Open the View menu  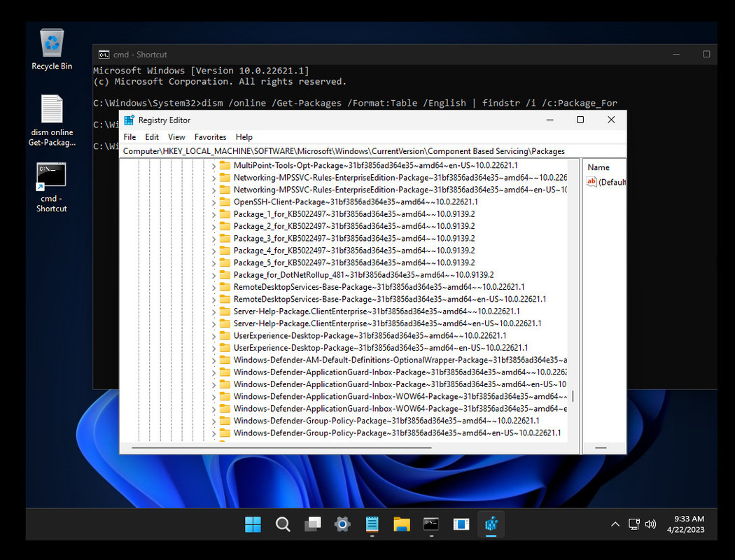(x=176, y=136)
